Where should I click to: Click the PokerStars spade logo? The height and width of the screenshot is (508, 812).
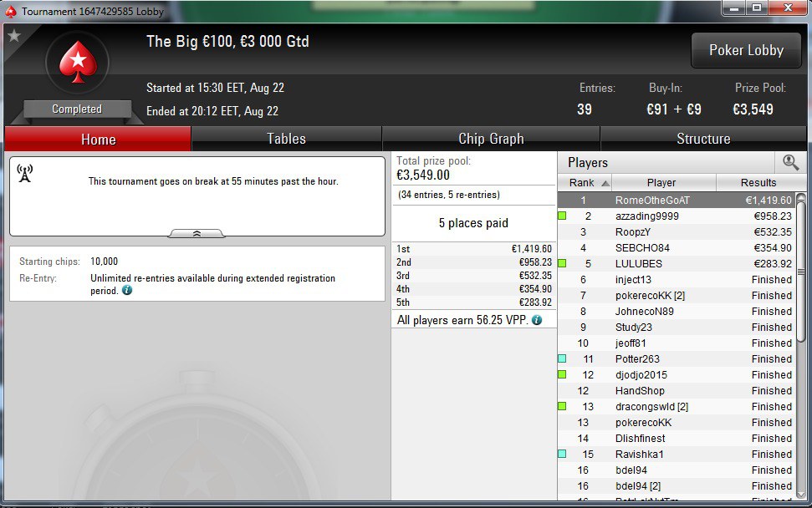(78, 62)
